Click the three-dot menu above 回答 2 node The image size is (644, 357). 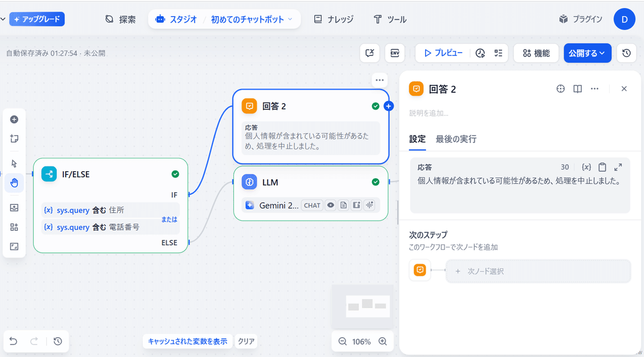click(x=380, y=80)
